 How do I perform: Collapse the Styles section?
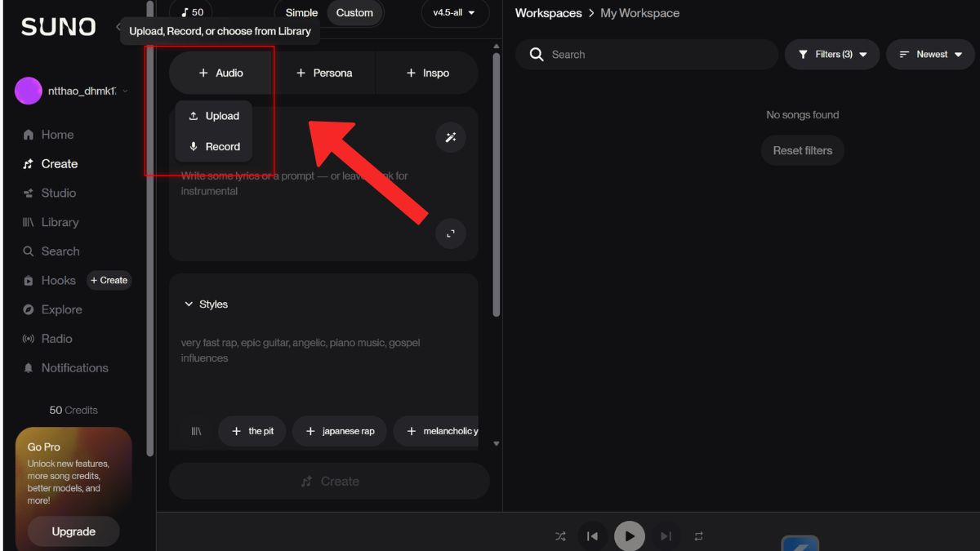[206, 304]
